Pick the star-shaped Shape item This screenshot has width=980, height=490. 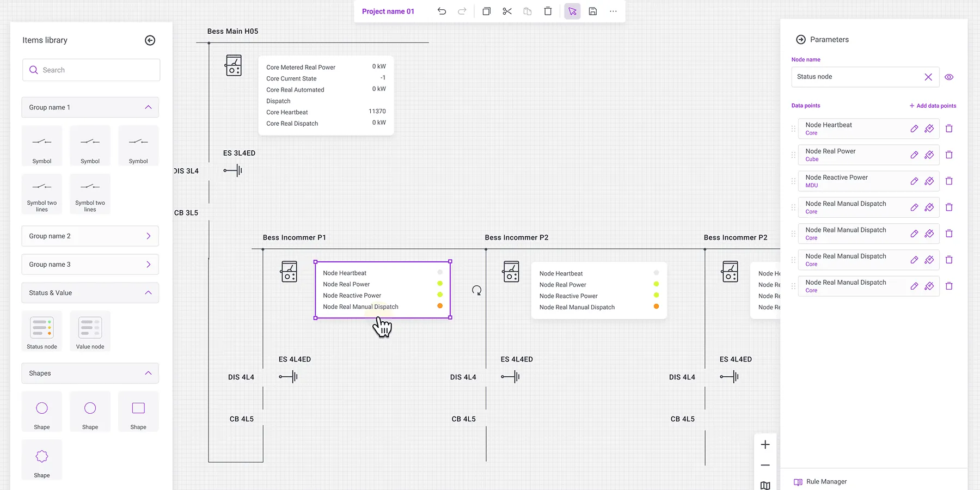coord(42,460)
